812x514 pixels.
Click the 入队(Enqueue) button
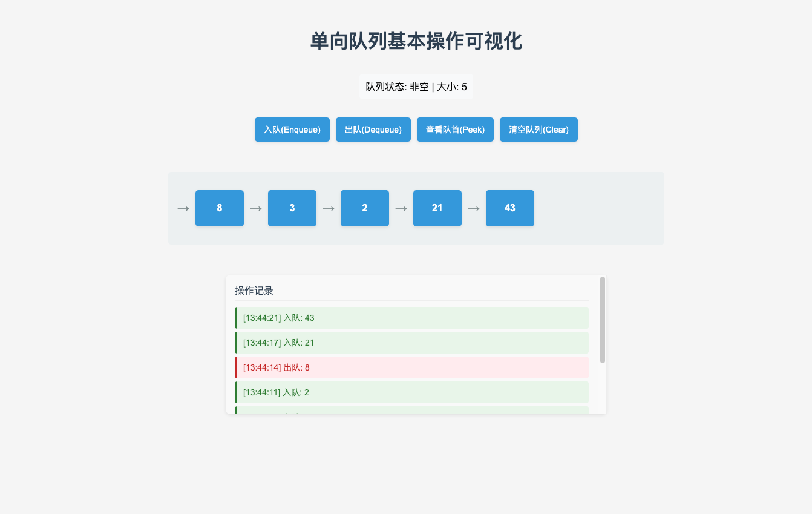[x=292, y=130]
